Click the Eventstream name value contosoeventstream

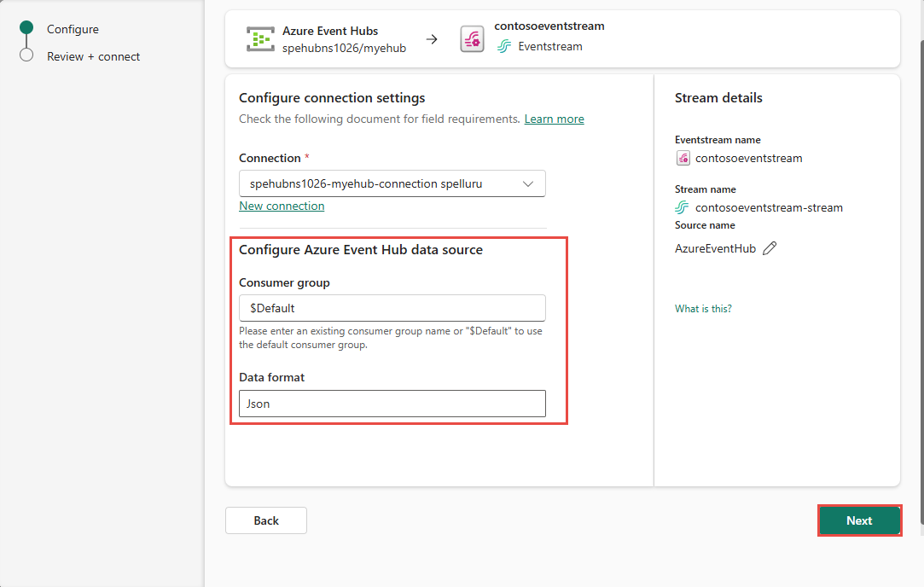(748, 158)
